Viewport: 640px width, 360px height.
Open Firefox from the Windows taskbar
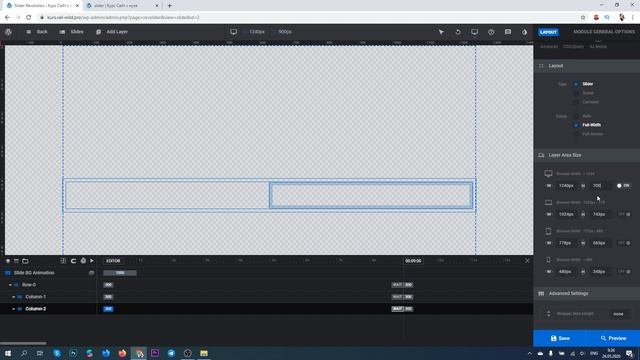122,353
